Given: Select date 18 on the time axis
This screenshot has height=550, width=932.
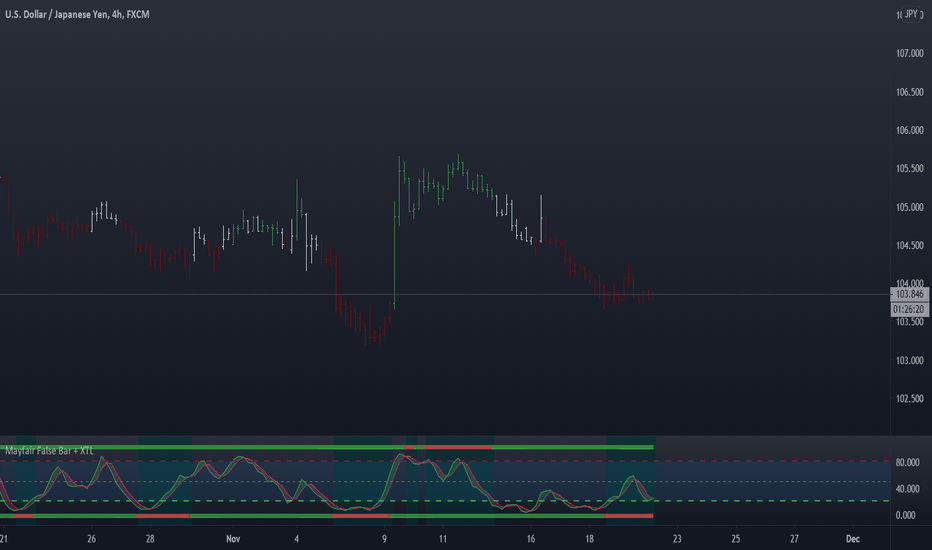Looking at the screenshot, I should [x=589, y=539].
